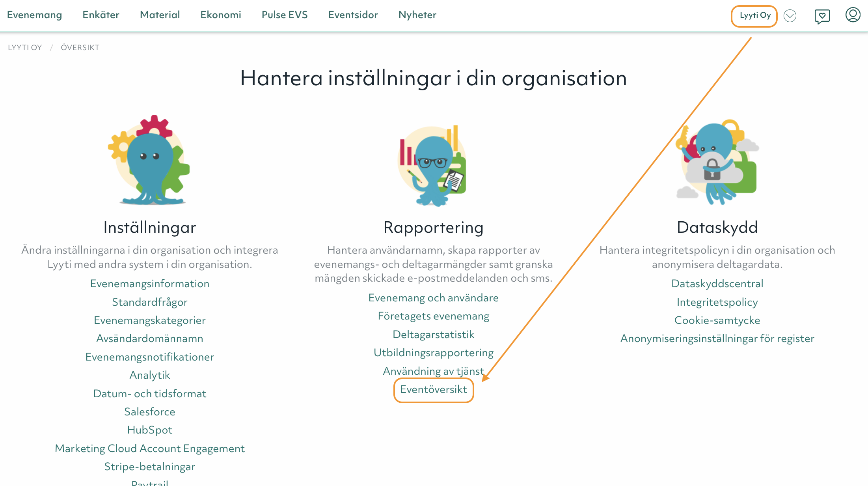Click the Cookie-samtycke link

tap(717, 320)
